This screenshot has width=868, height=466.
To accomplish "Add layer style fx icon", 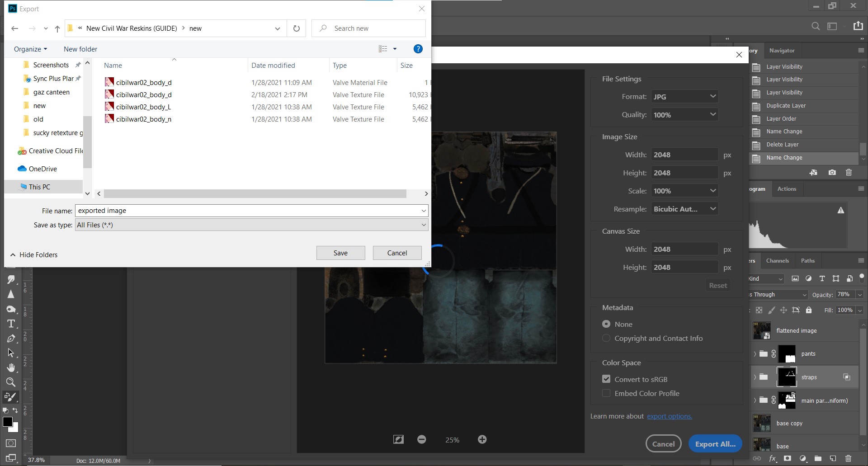I will coord(773,458).
